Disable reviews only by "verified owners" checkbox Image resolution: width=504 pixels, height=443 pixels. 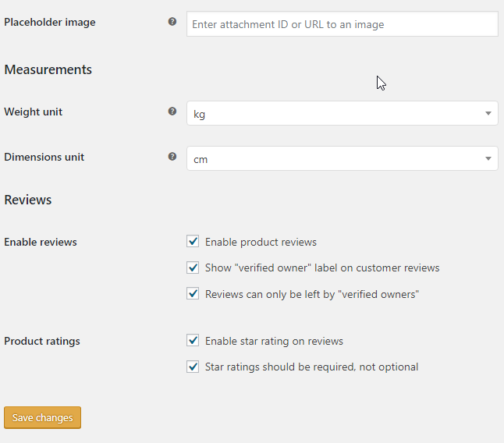tap(193, 293)
